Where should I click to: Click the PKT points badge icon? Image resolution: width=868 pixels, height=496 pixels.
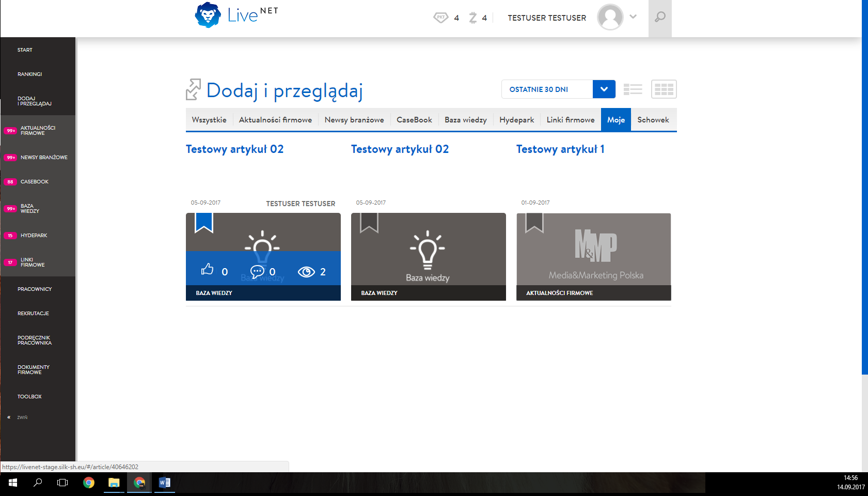440,18
